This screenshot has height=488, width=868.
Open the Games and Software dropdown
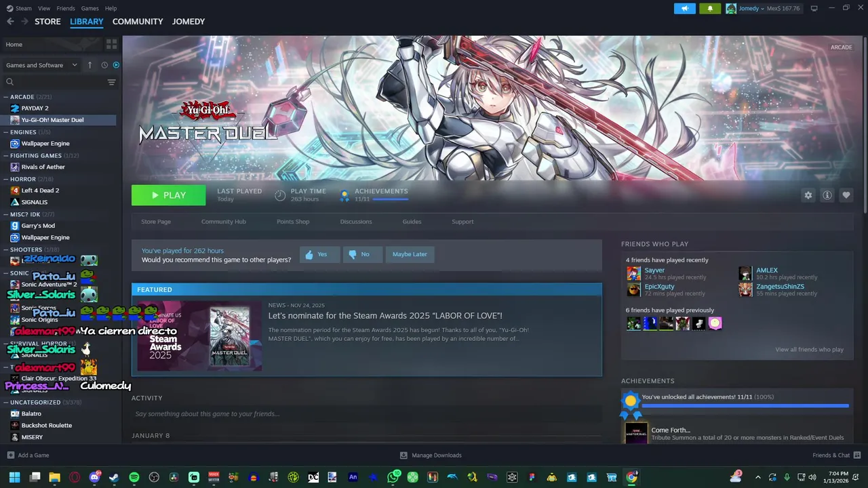click(x=41, y=65)
